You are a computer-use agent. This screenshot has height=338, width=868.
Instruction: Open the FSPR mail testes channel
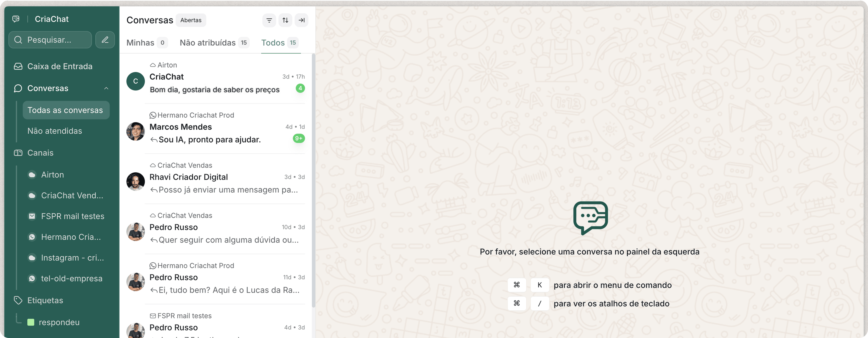tap(72, 216)
